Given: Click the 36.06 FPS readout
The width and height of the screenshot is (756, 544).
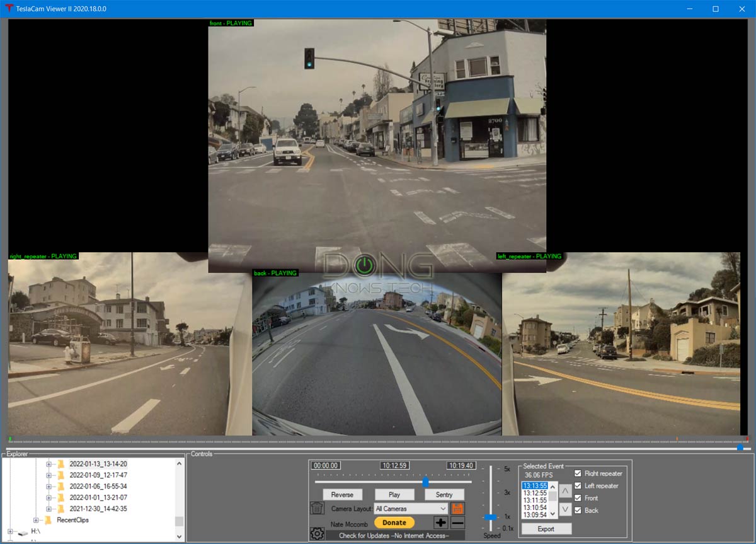Looking at the screenshot, I should [539, 475].
